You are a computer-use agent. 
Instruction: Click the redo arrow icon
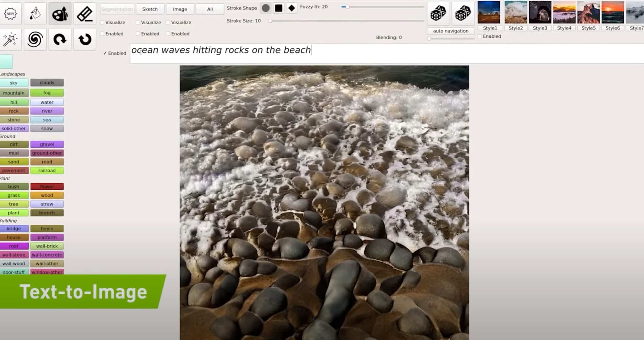60,39
